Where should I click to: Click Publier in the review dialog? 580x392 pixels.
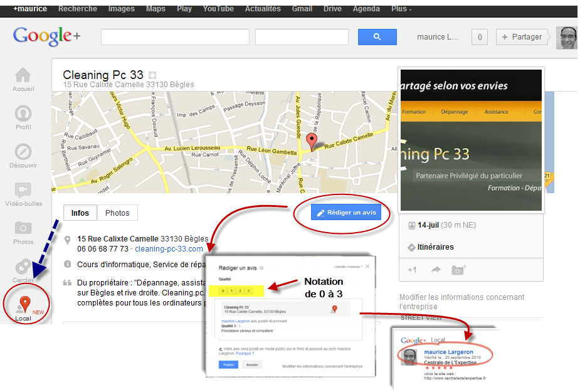228,364
